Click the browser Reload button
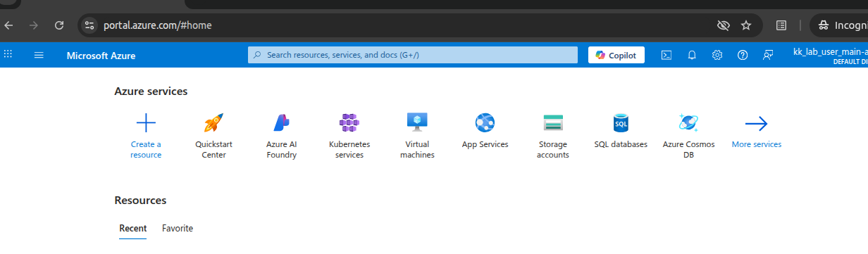This screenshot has height=254, width=868. pyautogui.click(x=60, y=25)
